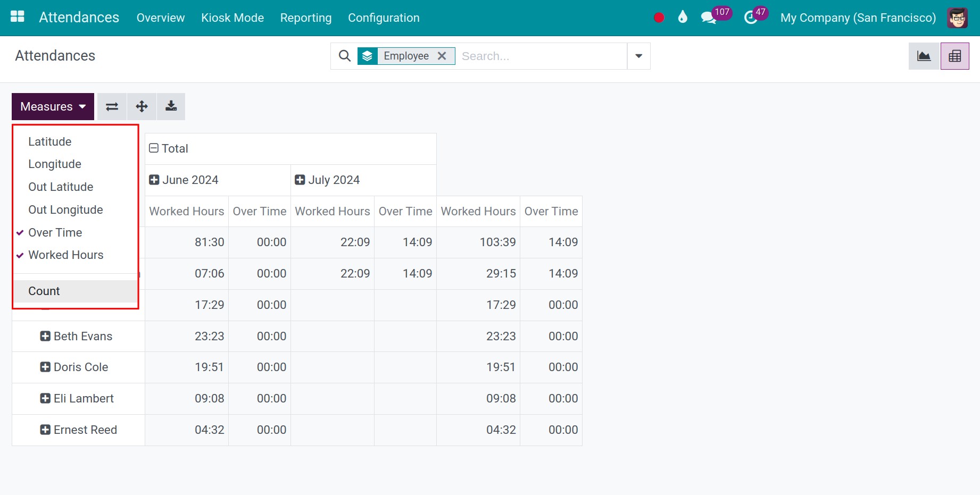Click the Attendances app title
The width and height of the screenshot is (980, 495).
pyautogui.click(x=79, y=18)
